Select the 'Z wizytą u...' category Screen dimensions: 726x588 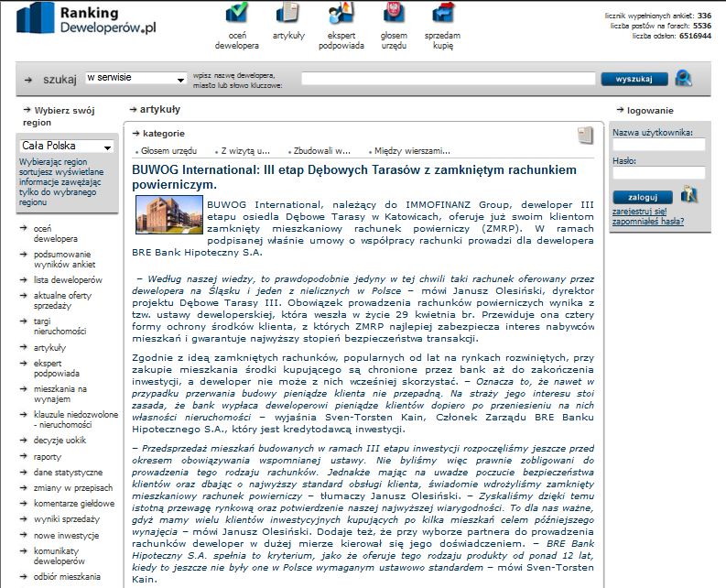coord(245,151)
